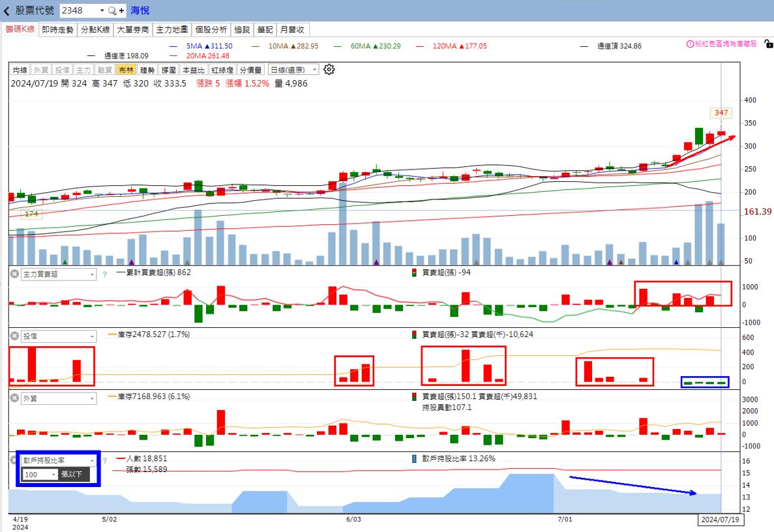Open the 主力地圖 tab
774x532 pixels.
pyautogui.click(x=171, y=29)
